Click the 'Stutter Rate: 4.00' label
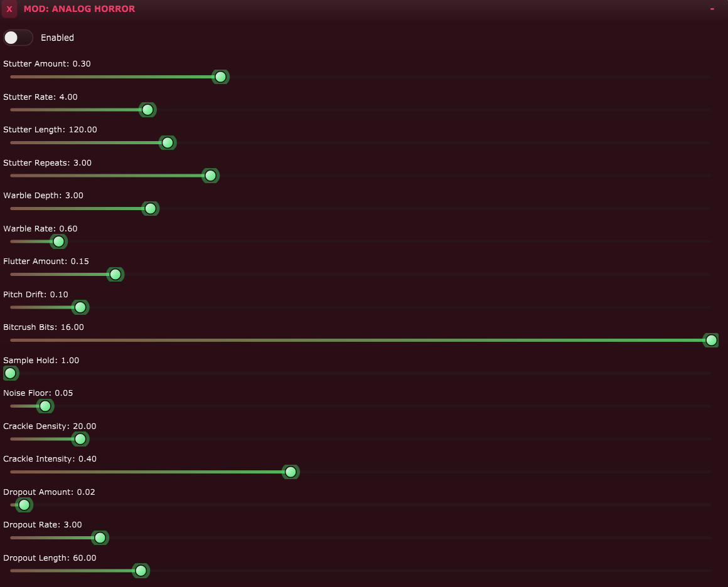 point(40,97)
